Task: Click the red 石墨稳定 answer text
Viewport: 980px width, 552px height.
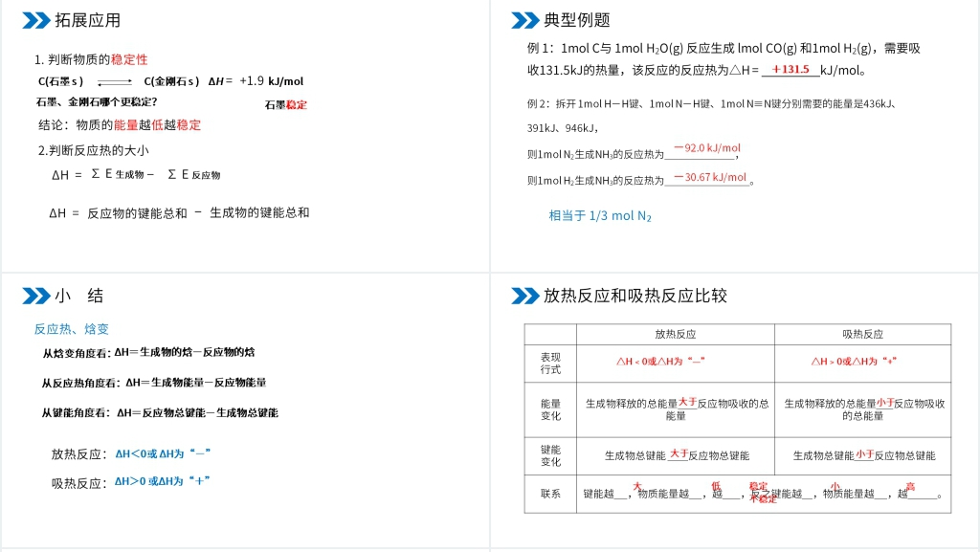Action: (286, 104)
